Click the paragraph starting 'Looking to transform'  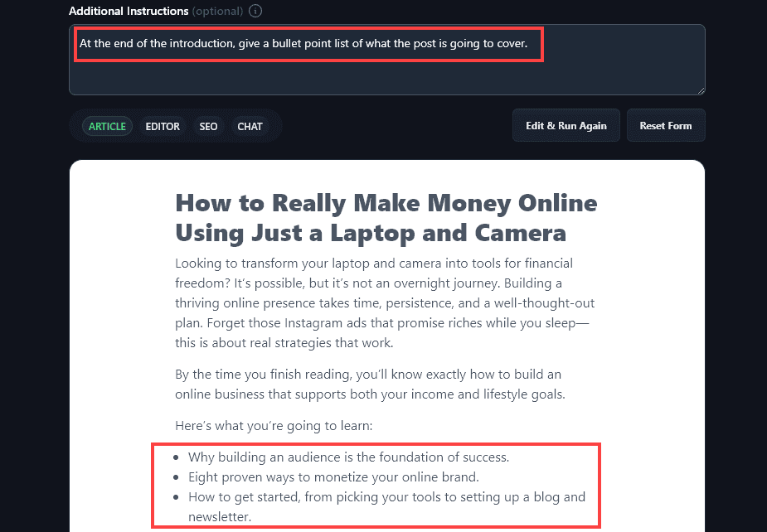385,302
